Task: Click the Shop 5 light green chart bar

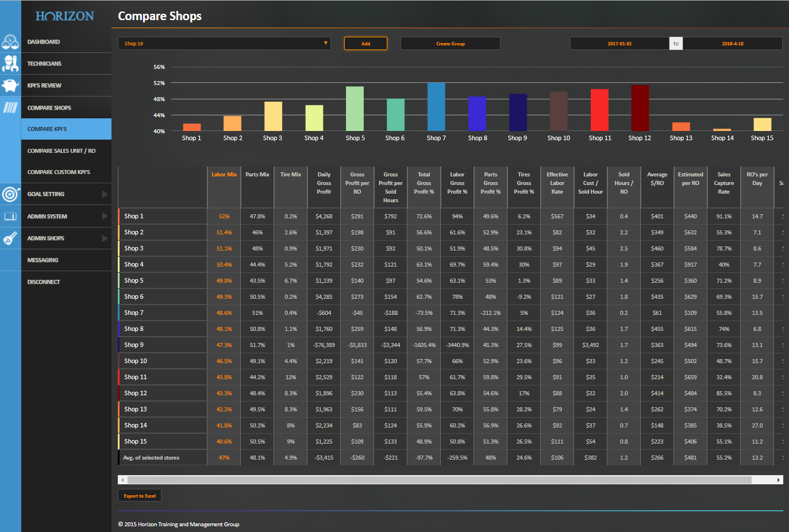Action: (x=355, y=109)
